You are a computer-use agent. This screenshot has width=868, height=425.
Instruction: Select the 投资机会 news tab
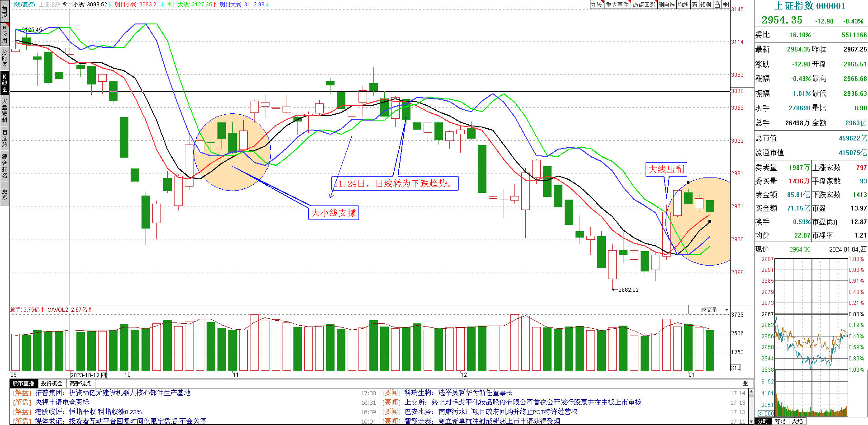pyautogui.click(x=52, y=383)
